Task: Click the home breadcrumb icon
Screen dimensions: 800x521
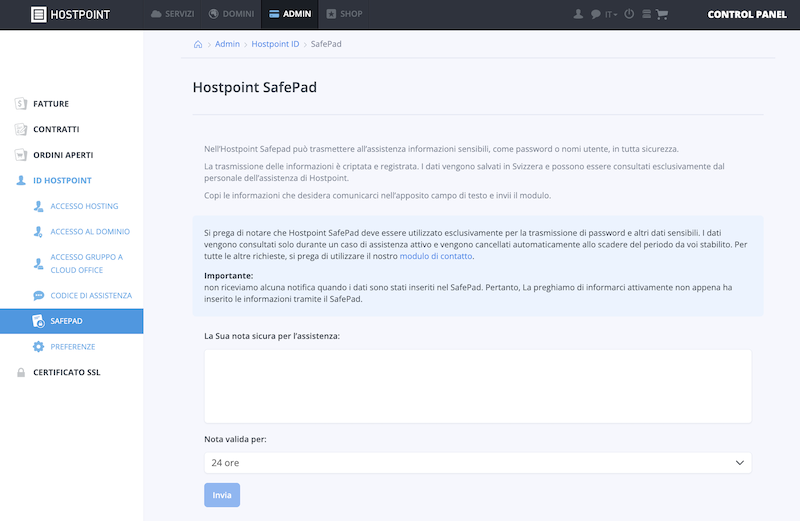Action: (x=198, y=44)
